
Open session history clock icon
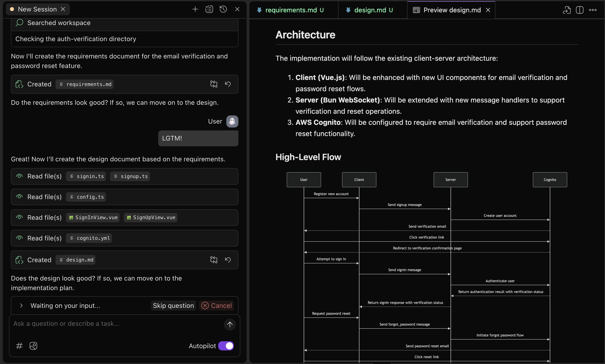pyautogui.click(x=223, y=9)
